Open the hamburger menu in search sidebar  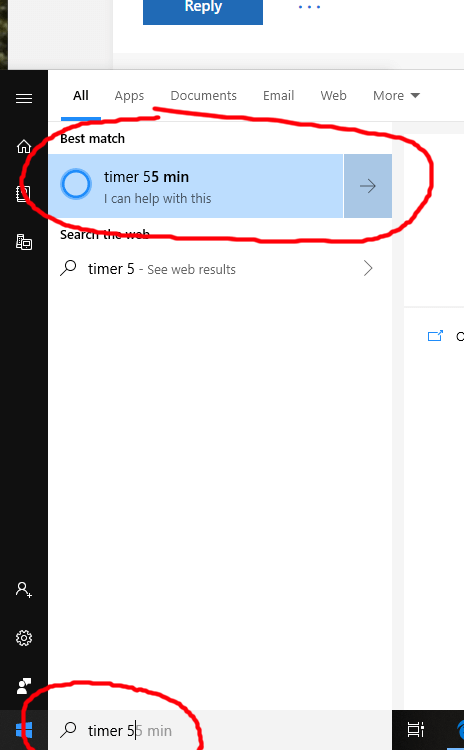[x=24, y=98]
